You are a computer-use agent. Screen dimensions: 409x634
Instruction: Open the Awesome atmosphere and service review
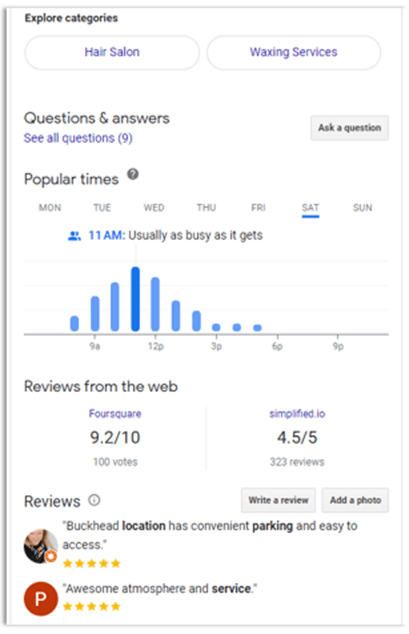[x=160, y=588]
